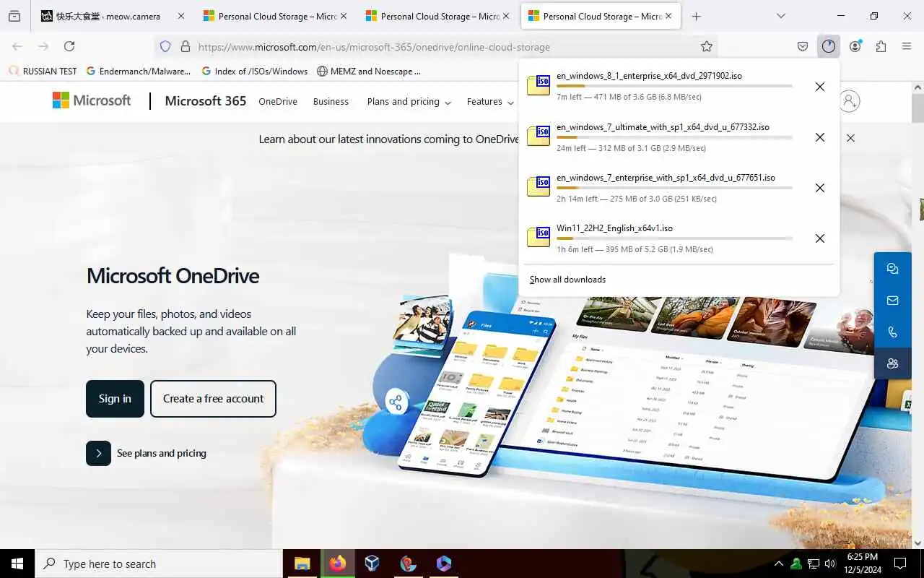Click the Windows 7 ultimate progress bar
Viewport: 924px width, 578px height.
click(x=674, y=137)
